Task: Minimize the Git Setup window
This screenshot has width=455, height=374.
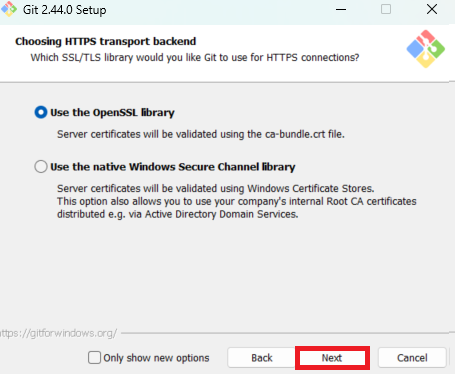Action: point(341,9)
